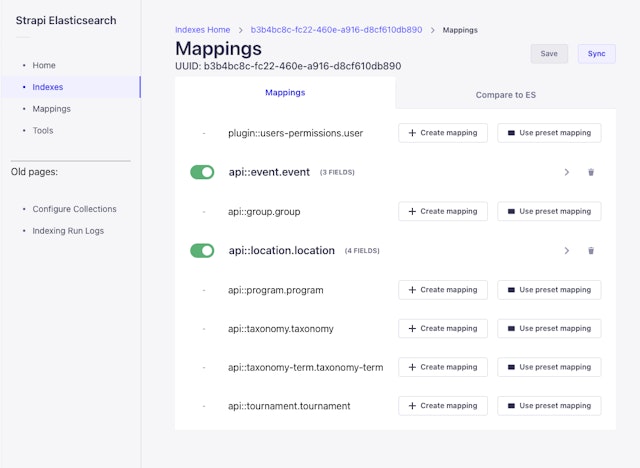640x468 pixels.
Task: Expand api::location.location fields with chevron
Action: point(567,250)
